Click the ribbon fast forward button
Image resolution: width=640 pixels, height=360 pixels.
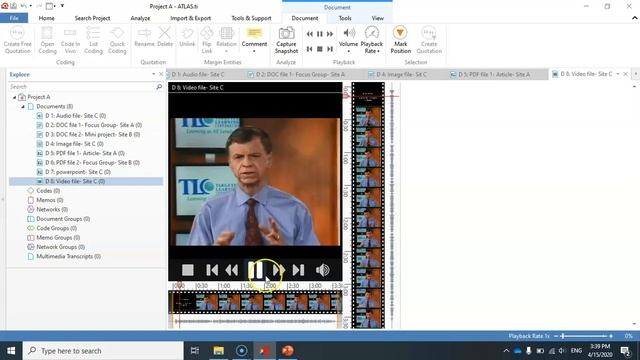pos(330,34)
